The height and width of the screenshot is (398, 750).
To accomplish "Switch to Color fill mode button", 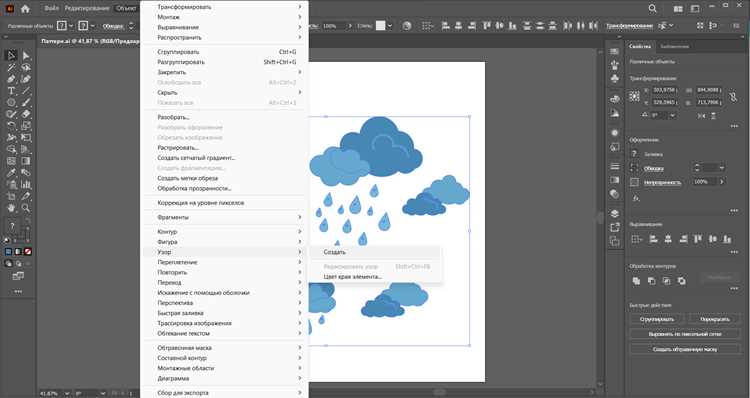I will (9, 251).
